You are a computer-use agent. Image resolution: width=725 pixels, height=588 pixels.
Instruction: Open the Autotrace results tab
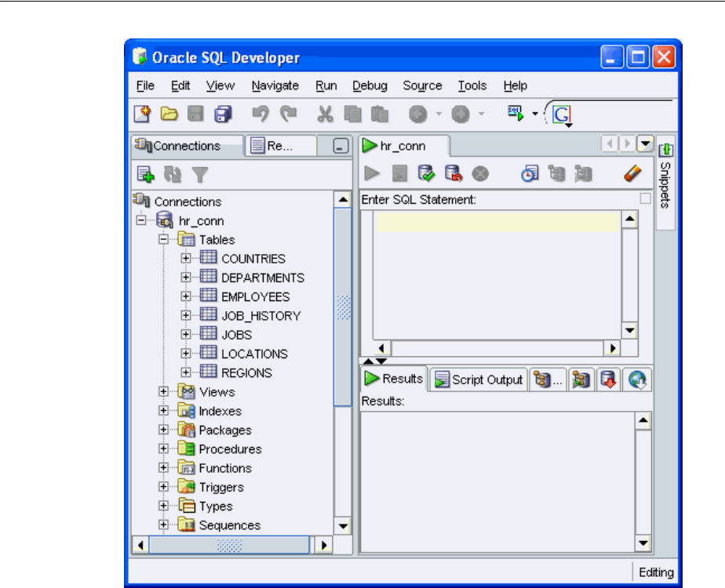pyautogui.click(x=581, y=379)
